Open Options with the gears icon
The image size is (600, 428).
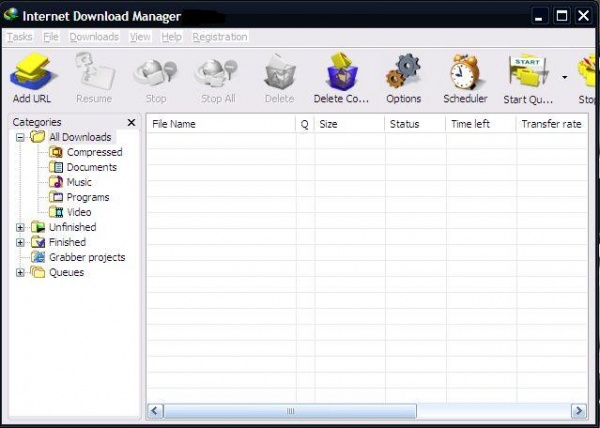point(403,71)
